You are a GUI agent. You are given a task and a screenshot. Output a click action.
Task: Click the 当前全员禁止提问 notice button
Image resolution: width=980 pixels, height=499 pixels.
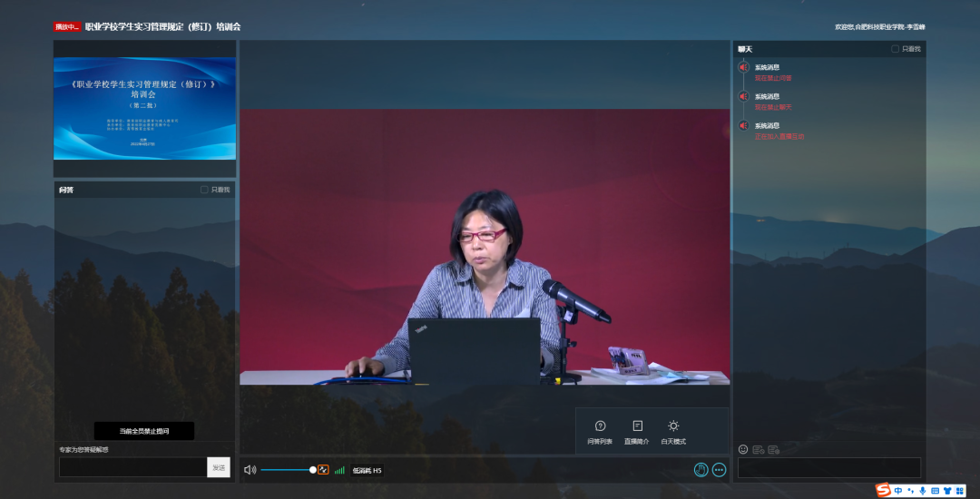[144, 431]
